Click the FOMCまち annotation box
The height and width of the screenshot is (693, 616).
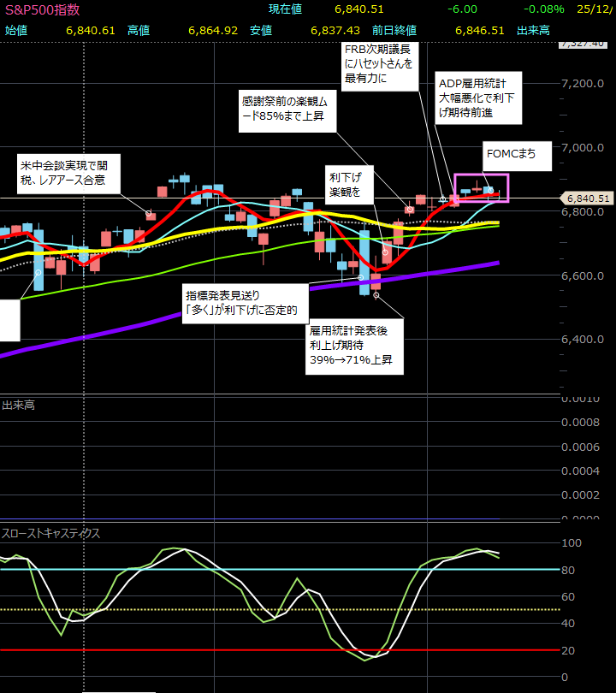[512, 154]
